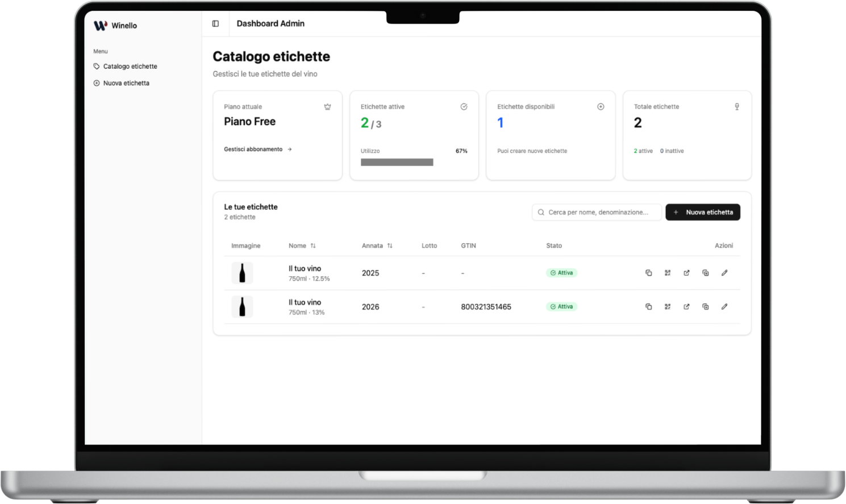Open external link for the 2025 wine
This screenshot has height=504, width=846.
686,273
